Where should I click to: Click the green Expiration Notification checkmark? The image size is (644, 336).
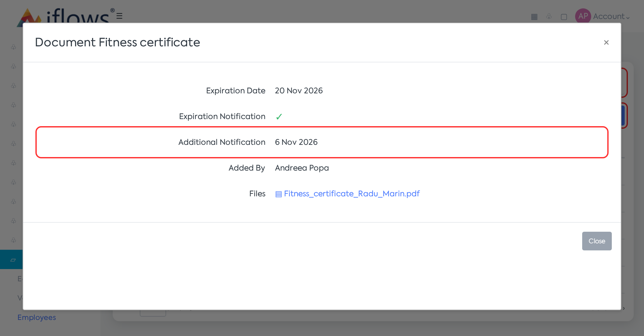[x=279, y=117]
